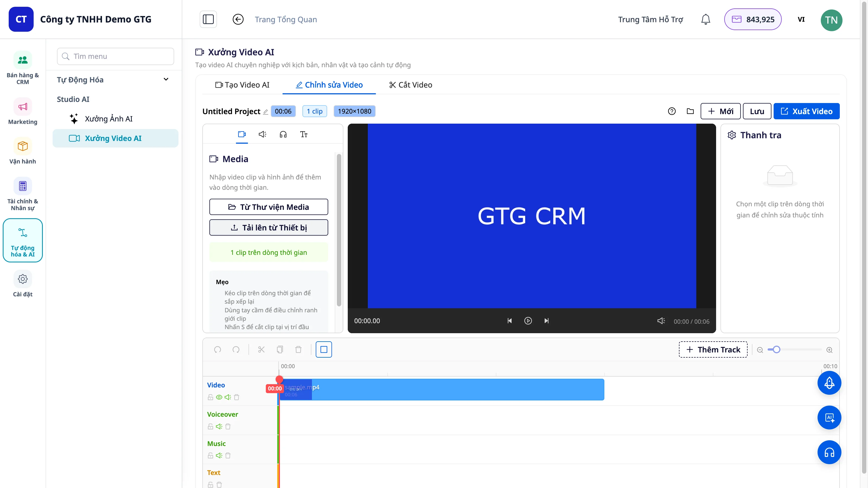Click the Tìm menu search field
Screen dimensions: 868x488
pos(115,56)
